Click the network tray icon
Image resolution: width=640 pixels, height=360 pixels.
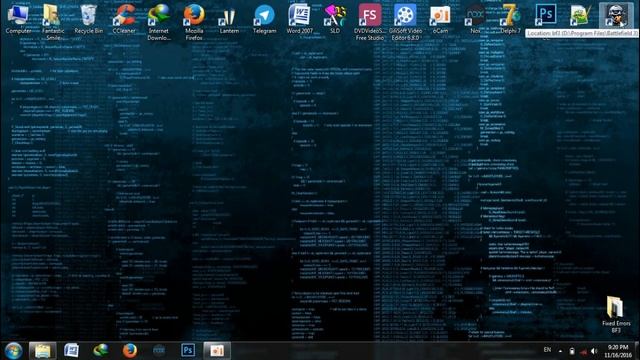pyautogui.click(x=583, y=351)
